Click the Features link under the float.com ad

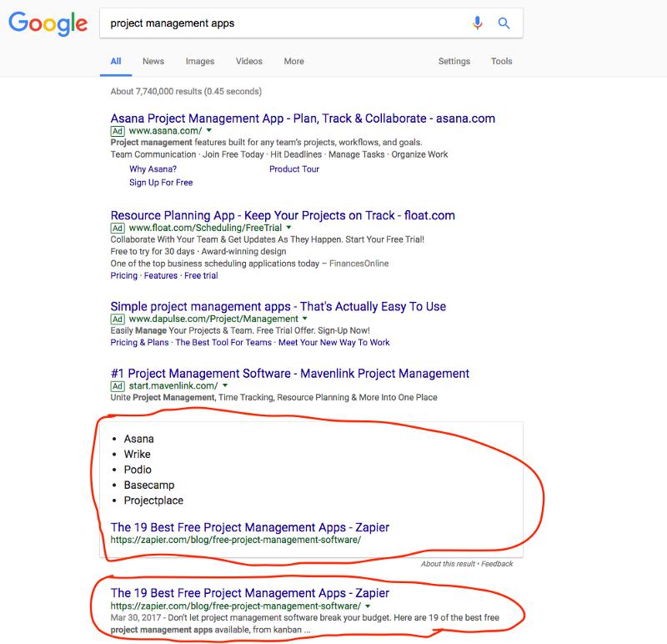161,275
